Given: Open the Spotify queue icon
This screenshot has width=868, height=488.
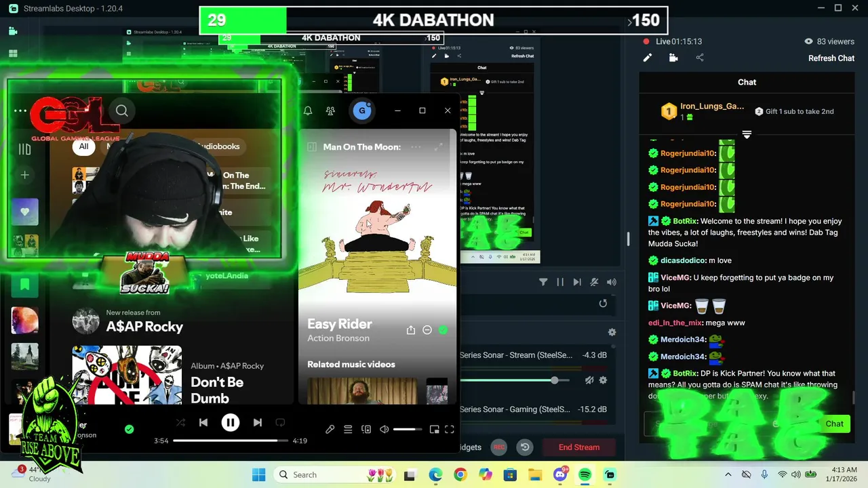Looking at the screenshot, I should (348, 429).
